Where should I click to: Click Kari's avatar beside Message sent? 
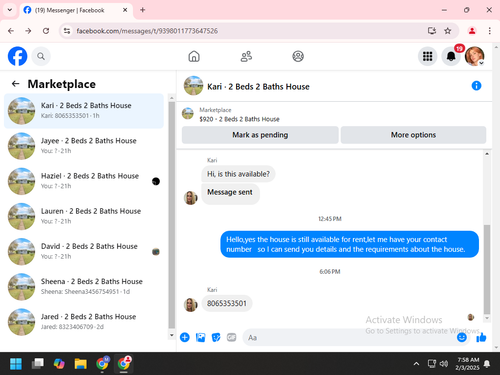(x=191, y=198)
